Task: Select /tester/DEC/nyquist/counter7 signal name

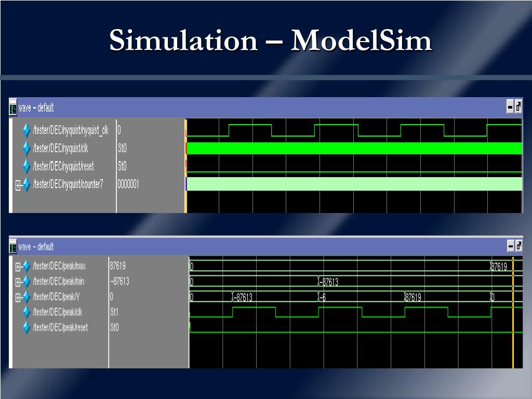Action: click(x=68, y=184)
